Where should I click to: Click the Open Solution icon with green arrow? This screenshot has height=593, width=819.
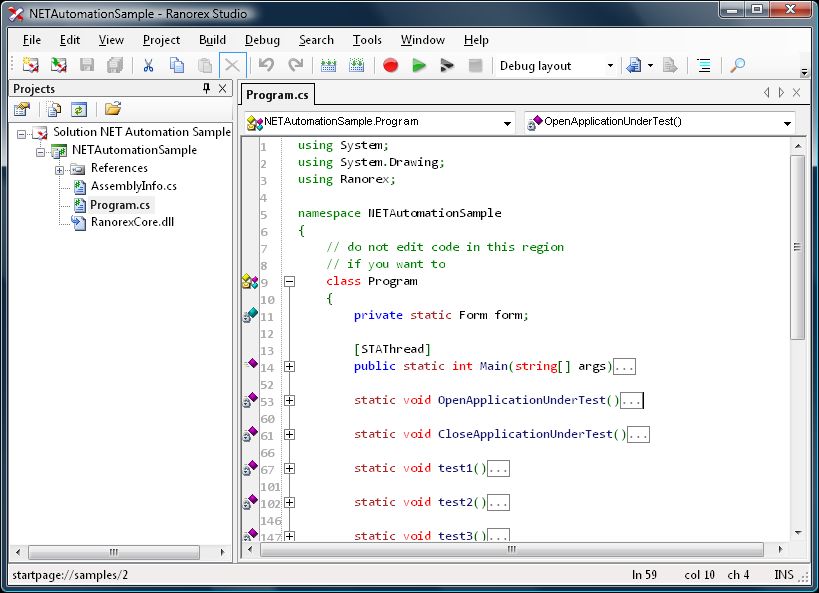tap(58, 65)
